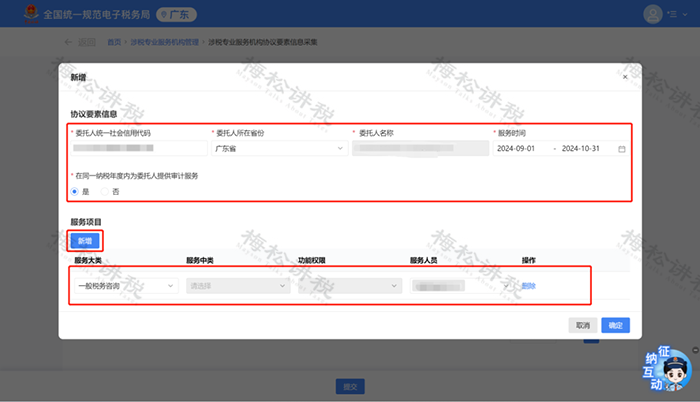Expand the 委托人所在省份 dropdown

[276, 149]
